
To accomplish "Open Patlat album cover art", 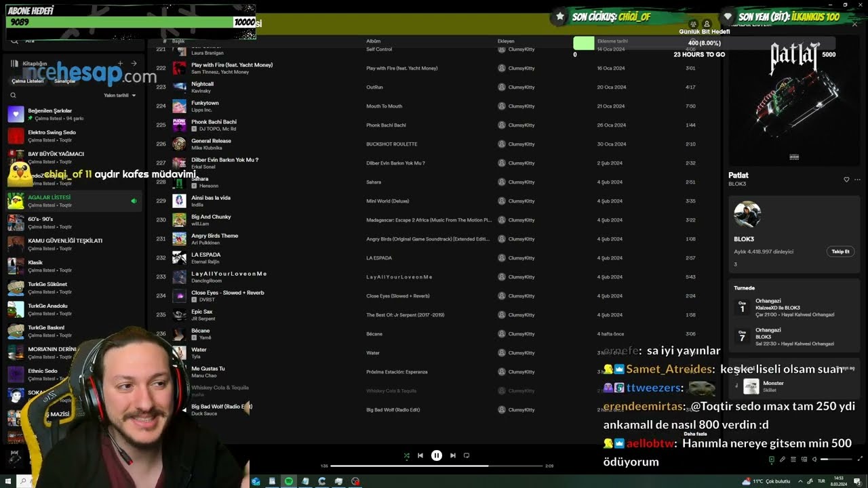I will [x=794, y=100].
